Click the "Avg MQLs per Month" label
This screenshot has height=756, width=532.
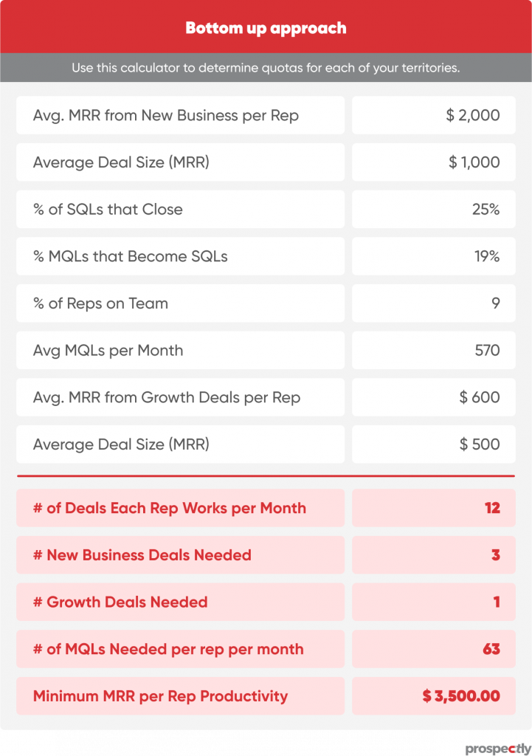point(108,351)
